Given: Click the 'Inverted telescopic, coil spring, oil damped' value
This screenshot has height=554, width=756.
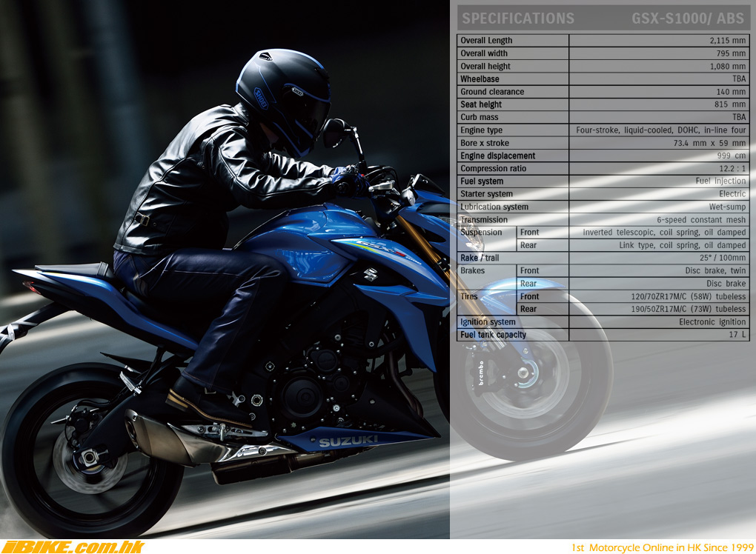Looking at the screenshot, I should point(664,233).
